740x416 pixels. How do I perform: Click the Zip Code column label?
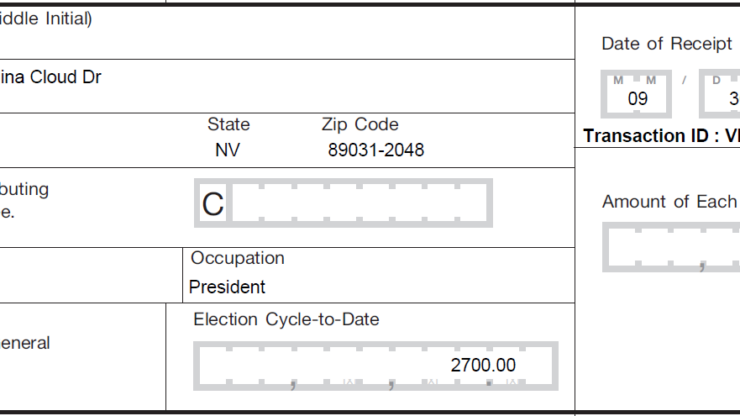click(x=360, y=125)
